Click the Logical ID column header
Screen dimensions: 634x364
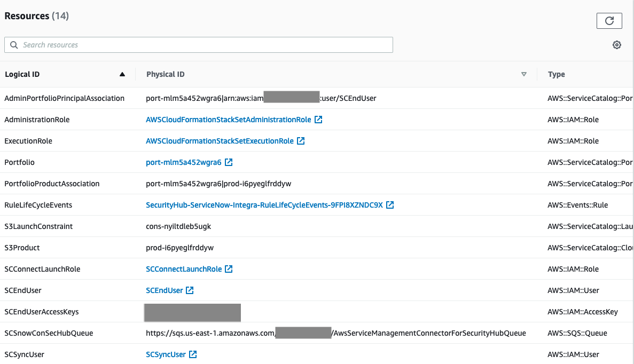coord(22,74)
